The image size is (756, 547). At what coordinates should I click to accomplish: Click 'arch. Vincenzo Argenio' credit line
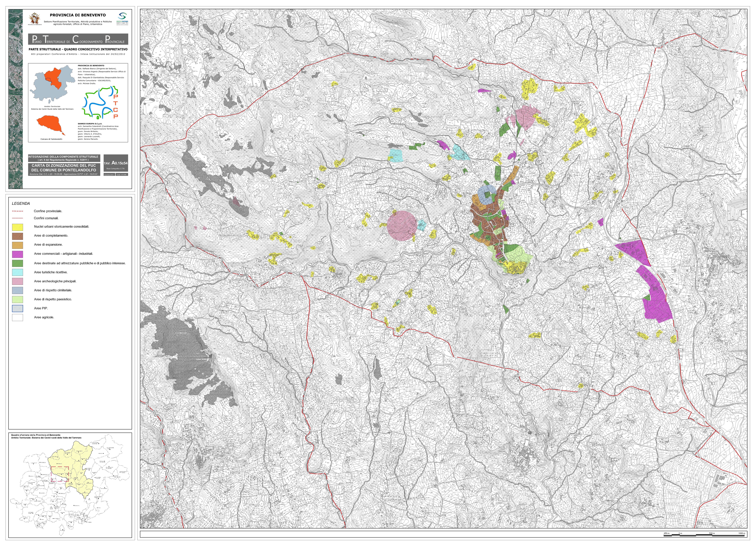pos(102,72)
